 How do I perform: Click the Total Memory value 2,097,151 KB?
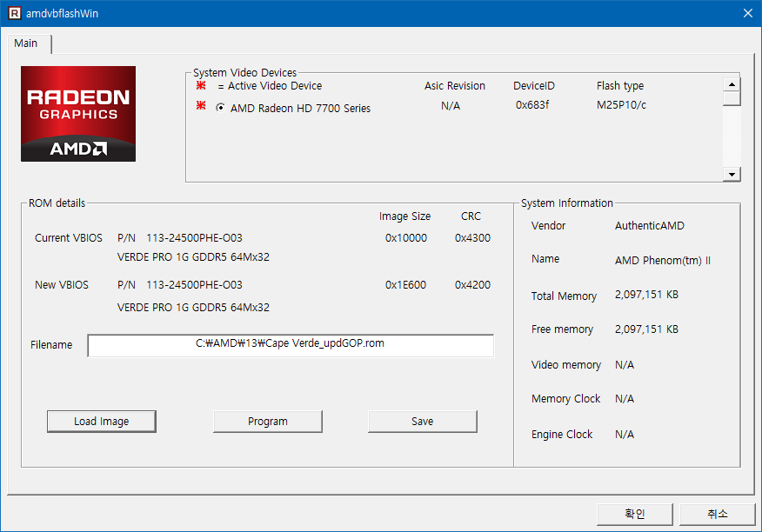pyautogui.click(x=646, y=295)
